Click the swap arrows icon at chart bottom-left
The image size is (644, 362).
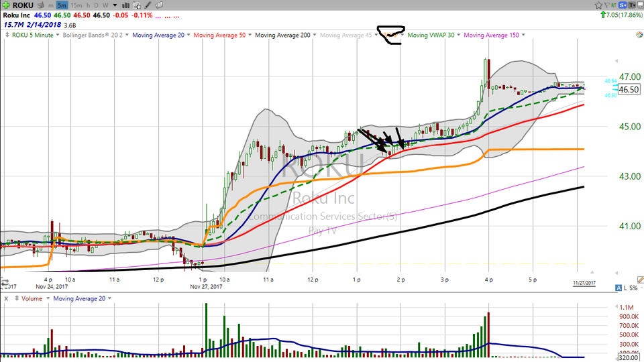[5, 283]
